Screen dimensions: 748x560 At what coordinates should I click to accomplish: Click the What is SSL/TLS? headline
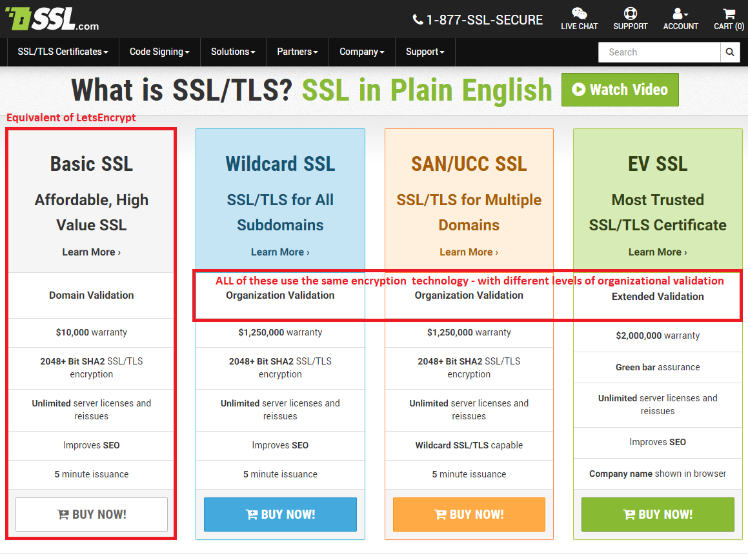point(182,90)
